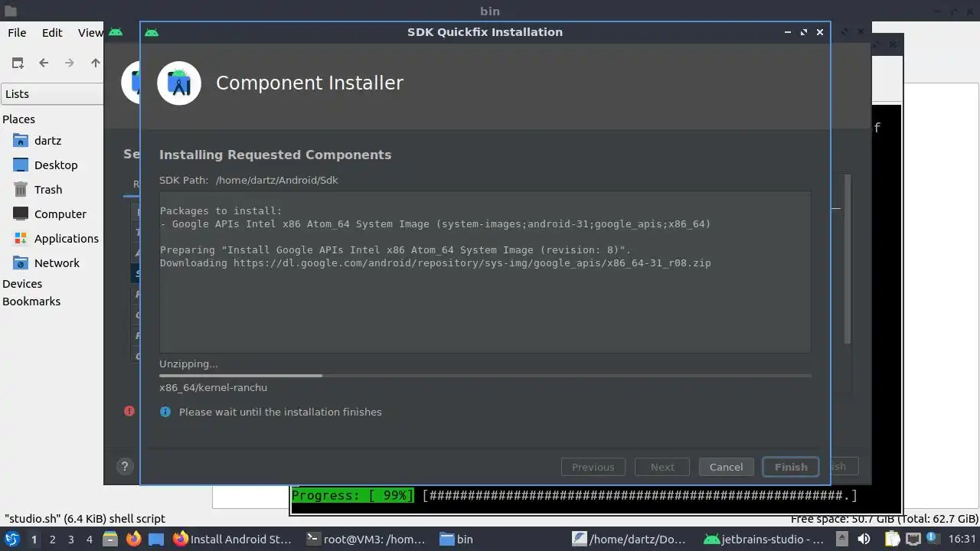Go forward using file manager's right arrow
The height and width of the screenshot is (551, 980).
pyautogui.click(x=70, y=63)
